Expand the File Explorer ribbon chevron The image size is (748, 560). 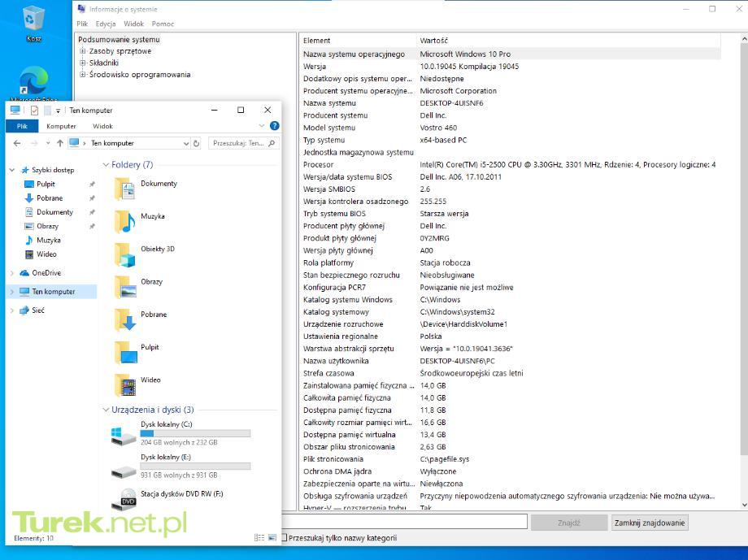point(262,126)
